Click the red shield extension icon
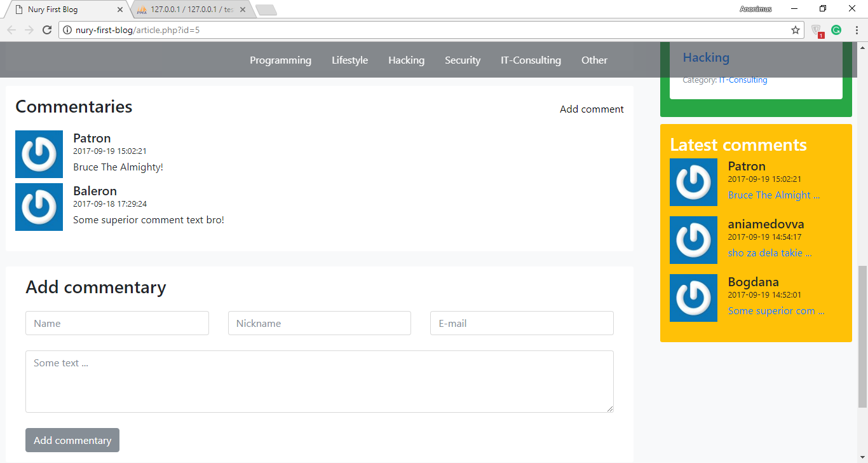Viewport: 868px width, 463px height. coord(817,31)
